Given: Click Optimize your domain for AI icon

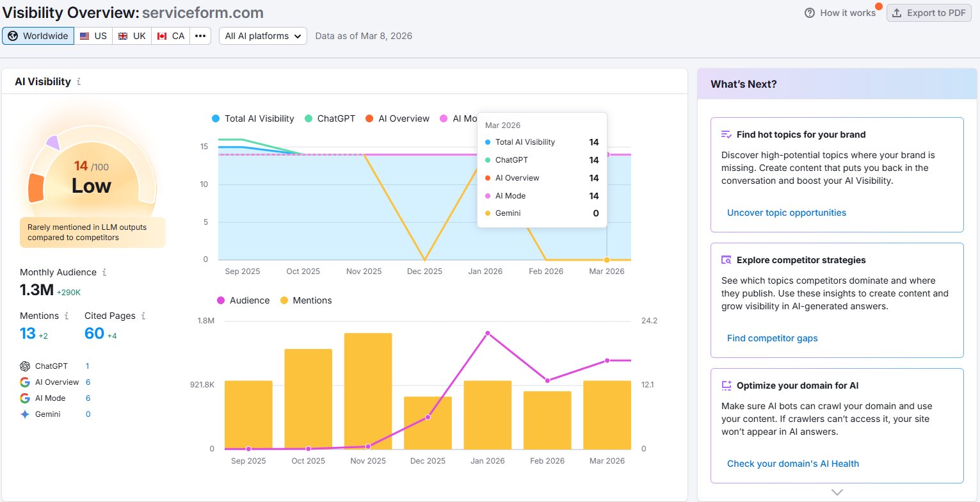Looking at the screenshot, I should pos(727,385).
